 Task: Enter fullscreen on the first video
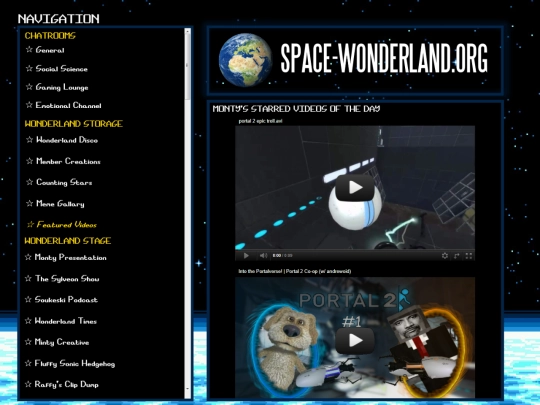[469, 256]
